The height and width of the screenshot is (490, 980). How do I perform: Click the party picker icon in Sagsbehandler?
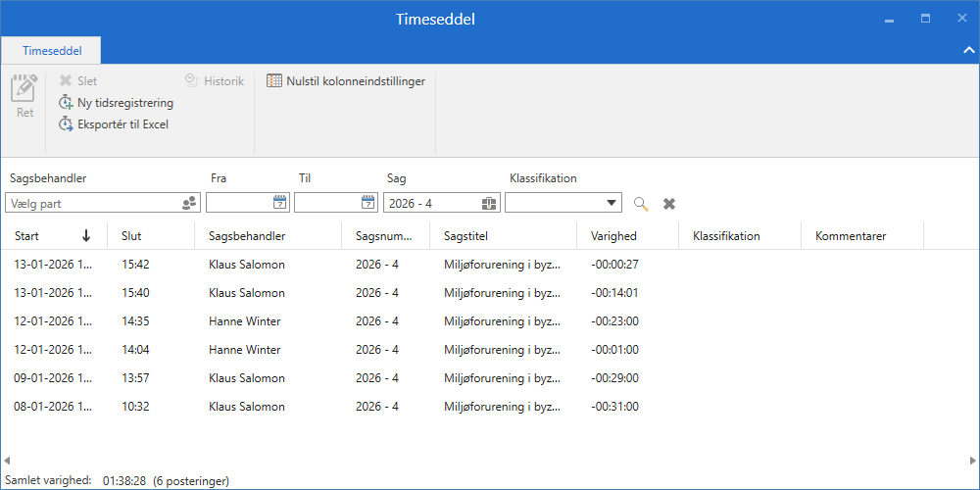(x=189, y=203)
